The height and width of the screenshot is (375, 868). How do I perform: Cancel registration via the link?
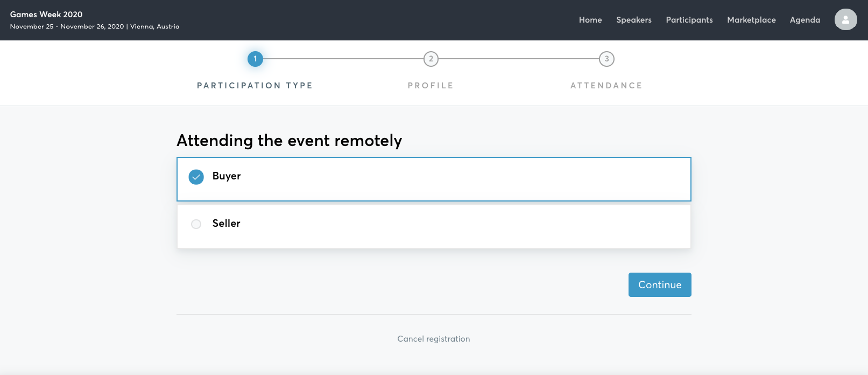coord(434,339)
